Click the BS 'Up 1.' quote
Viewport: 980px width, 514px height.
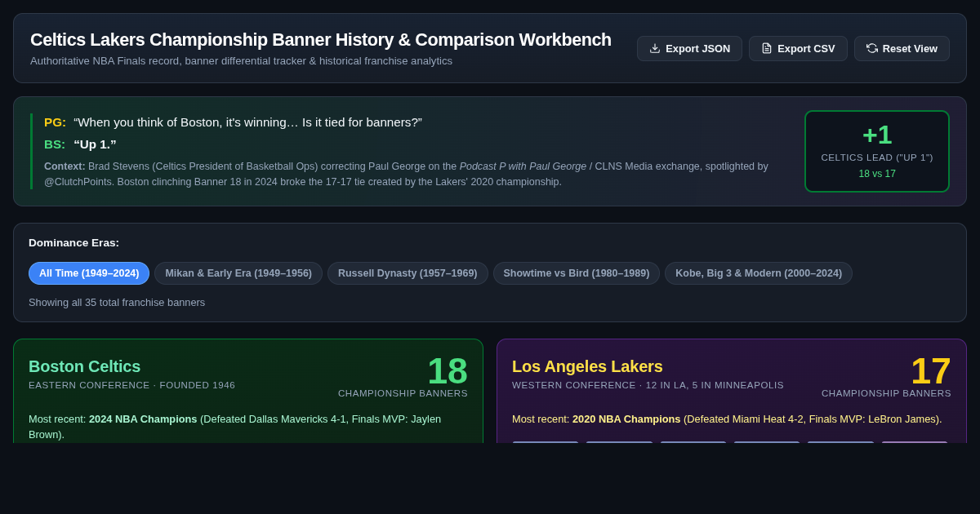click(95, 144)
